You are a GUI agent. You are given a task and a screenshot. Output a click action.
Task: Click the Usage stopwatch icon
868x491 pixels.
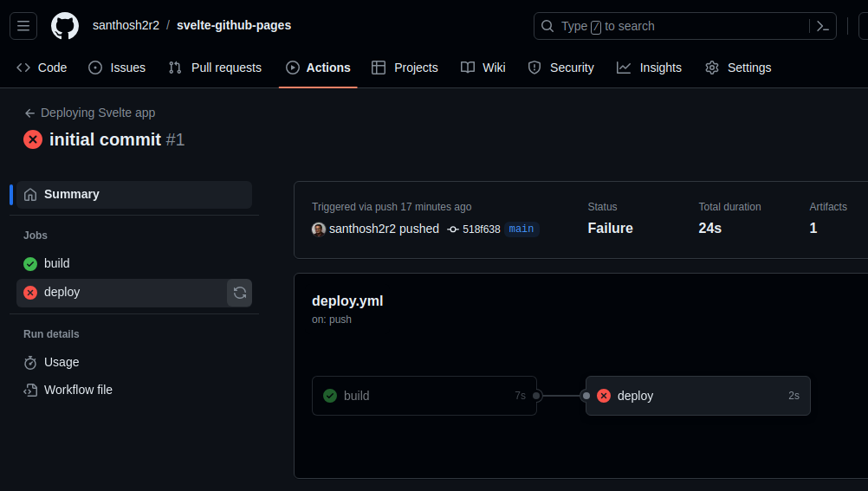pos(30,363)
